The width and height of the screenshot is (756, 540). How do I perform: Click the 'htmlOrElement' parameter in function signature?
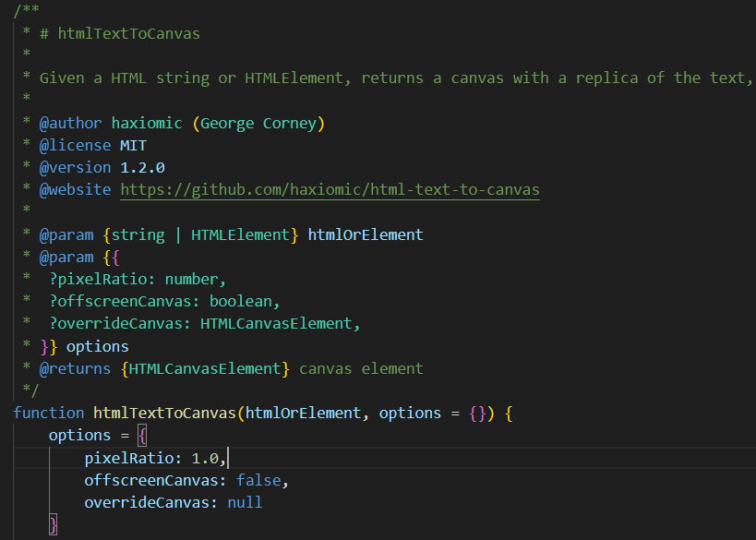pyautogui.click(x=303, y=414)
